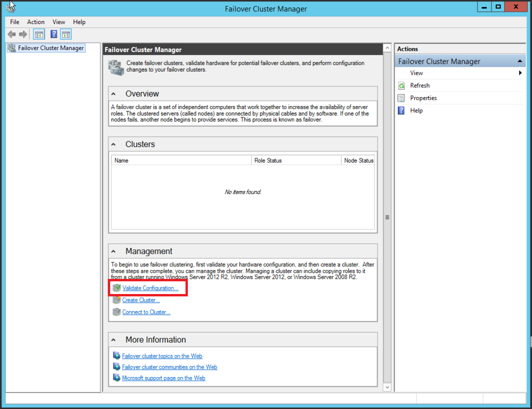Image resolution: width=532 pixels, height=409 pixels.
Task: Click the Refresh icon in Actions pane
Action: [x=402, y=86]
